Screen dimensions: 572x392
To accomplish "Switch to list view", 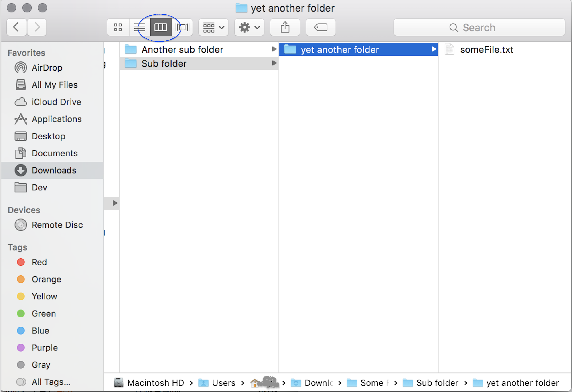I will point(140,27).
